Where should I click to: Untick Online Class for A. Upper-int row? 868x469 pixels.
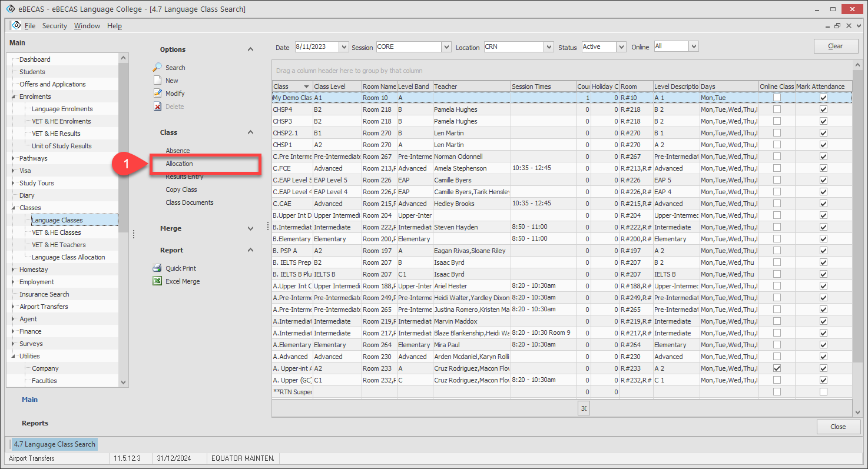777,368
